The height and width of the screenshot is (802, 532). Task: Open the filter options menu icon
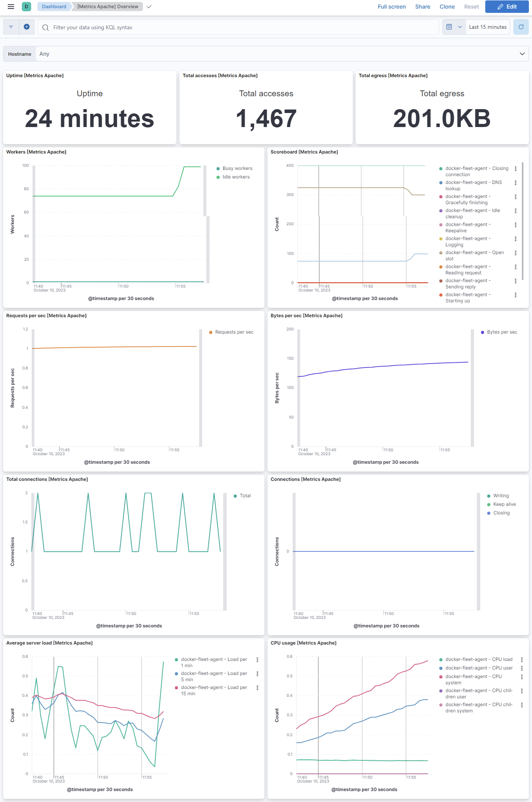click(x=11, y=27)
